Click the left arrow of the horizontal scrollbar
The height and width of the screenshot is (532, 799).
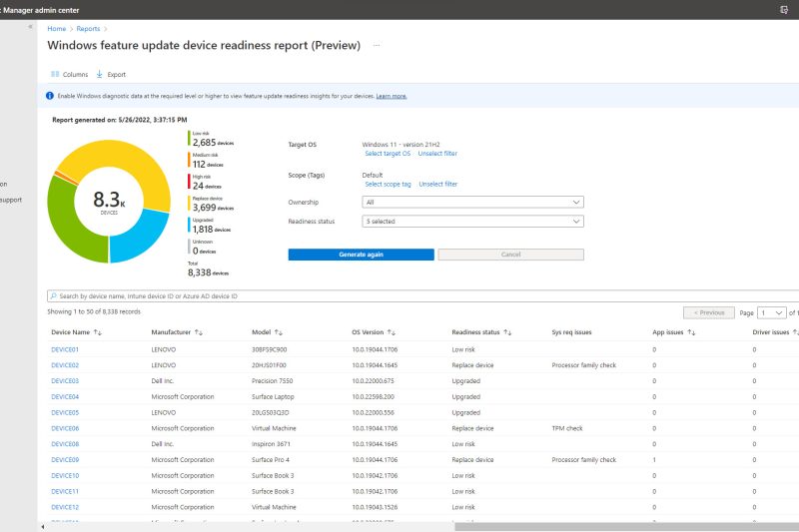pos(42,527)
